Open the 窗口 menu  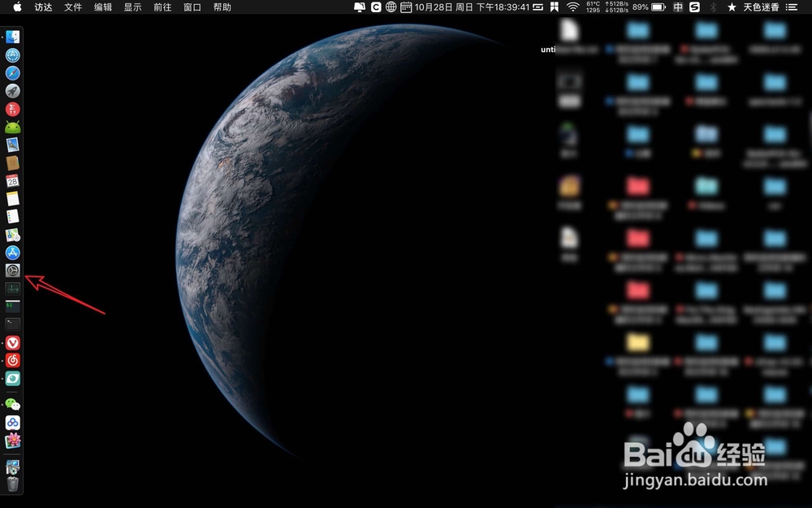tap(192, 7)
